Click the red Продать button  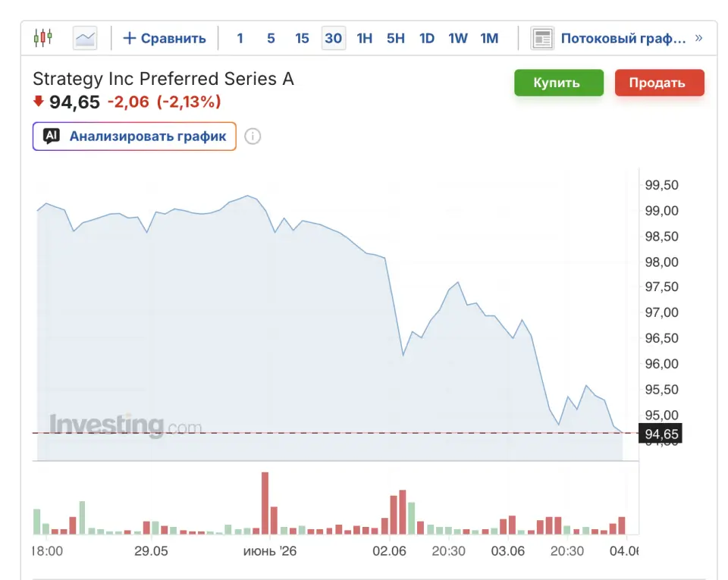[x=659, y=83]
